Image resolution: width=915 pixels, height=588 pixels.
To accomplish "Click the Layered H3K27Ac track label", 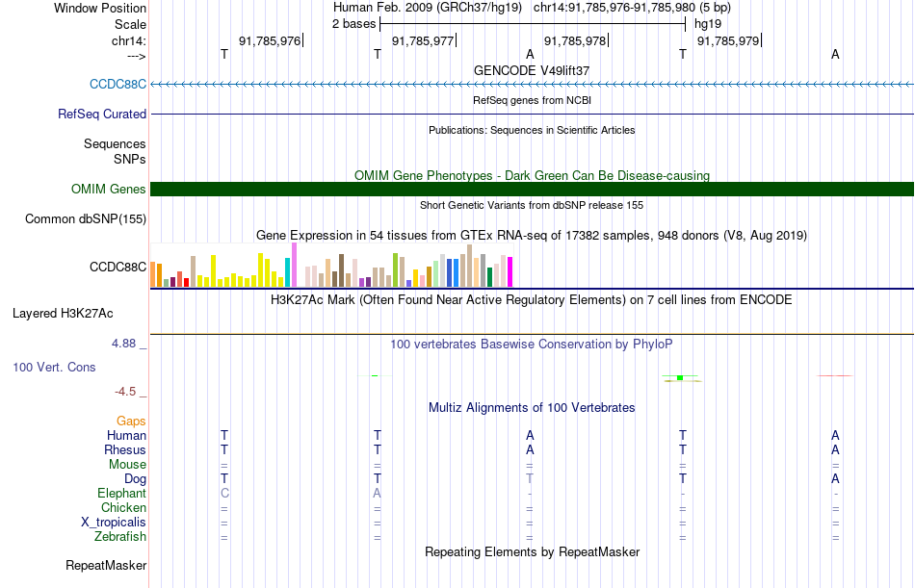I will pyautogui.click(x=63, y=314).
